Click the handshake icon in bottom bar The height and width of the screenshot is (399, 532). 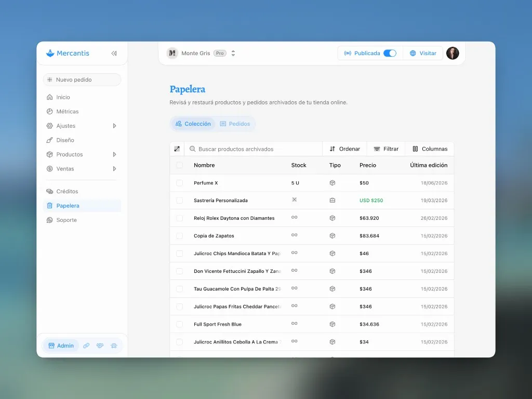tap(100, 345)
